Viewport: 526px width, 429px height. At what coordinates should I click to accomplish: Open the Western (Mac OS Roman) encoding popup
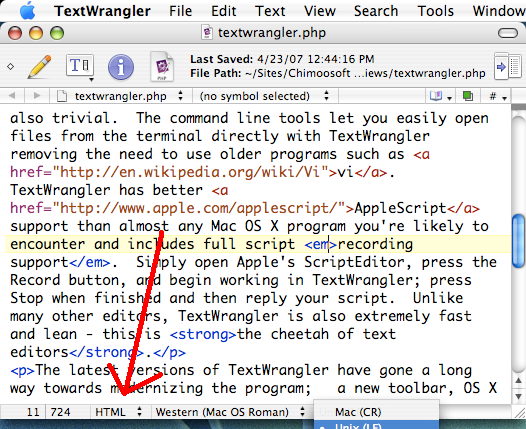tap(231, 412)
